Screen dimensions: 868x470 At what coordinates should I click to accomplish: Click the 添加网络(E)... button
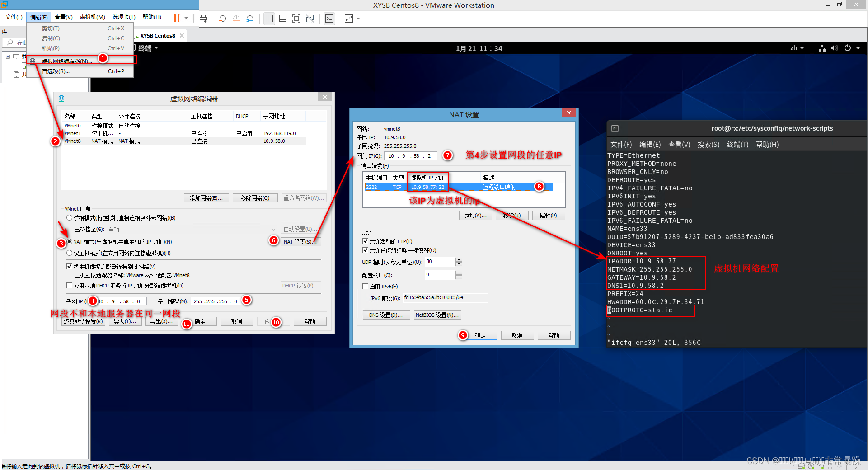point(206,198)
